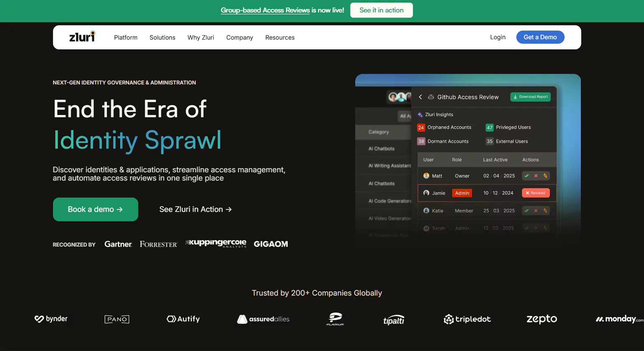Image resolution: width=644 pixels, height=351 pixels.
Task: Select Why Zluri in navigation bar
Action: 201,38
